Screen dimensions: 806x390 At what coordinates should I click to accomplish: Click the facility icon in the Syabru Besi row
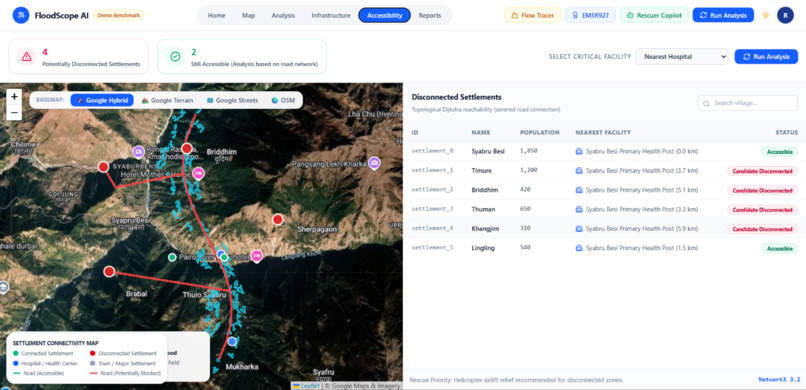point(579,152)
